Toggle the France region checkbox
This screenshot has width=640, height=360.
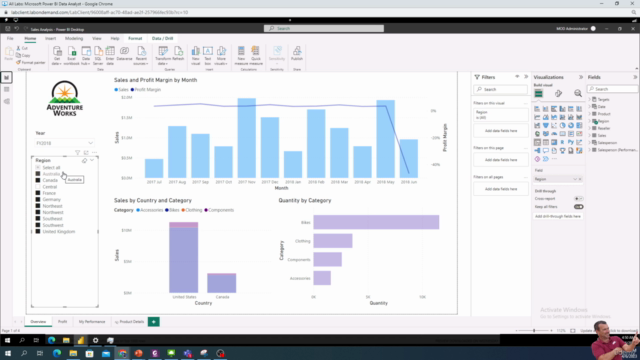38,193
